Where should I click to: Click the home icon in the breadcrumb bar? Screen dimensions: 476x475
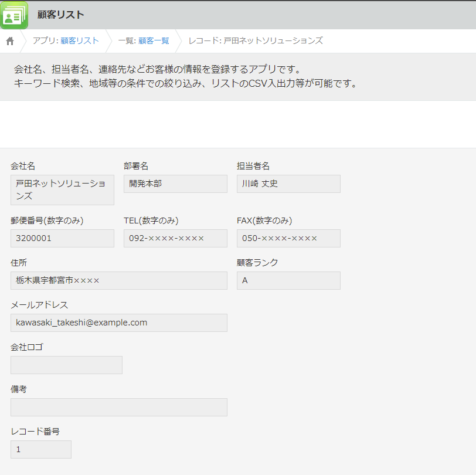[x=9, y=42]
